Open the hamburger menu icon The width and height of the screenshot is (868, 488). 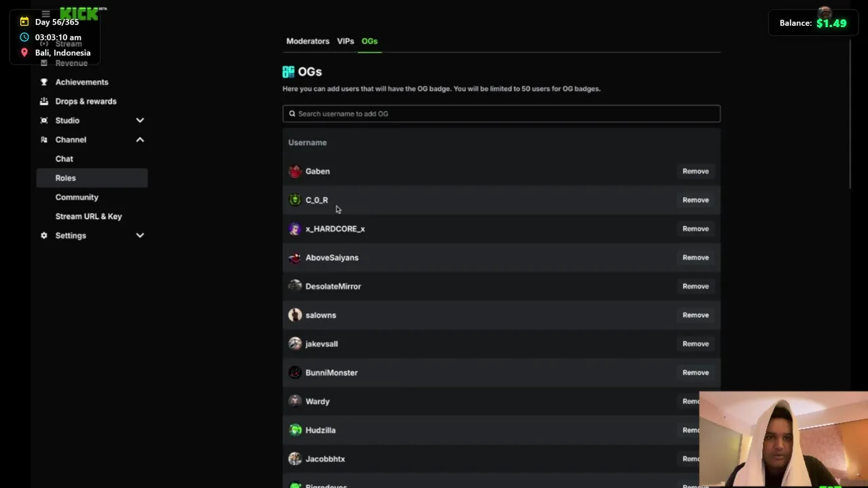point(45,14)
